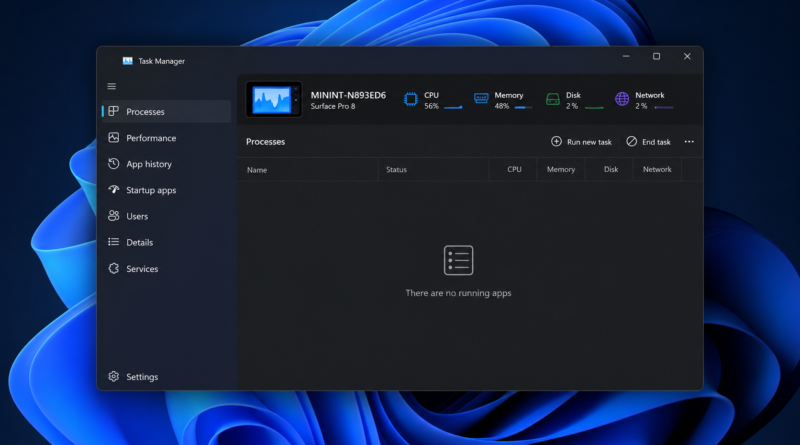The width and height of the screenshot is (800, 445).
Task: Sort by the Status column header
Action: (433, 169)
